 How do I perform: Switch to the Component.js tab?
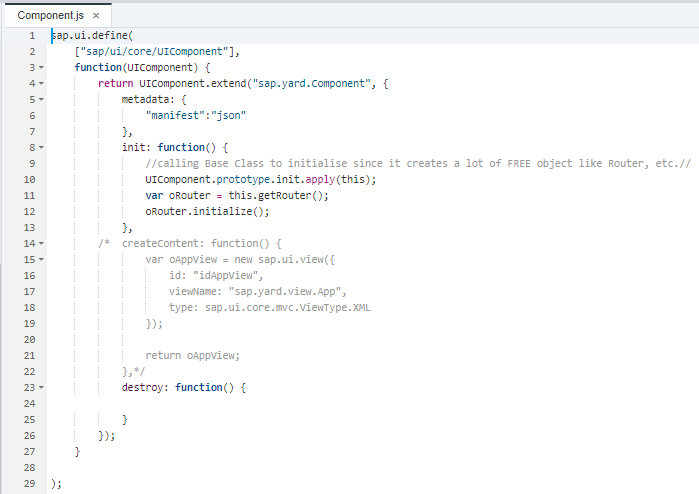click(x=50, y=16)
